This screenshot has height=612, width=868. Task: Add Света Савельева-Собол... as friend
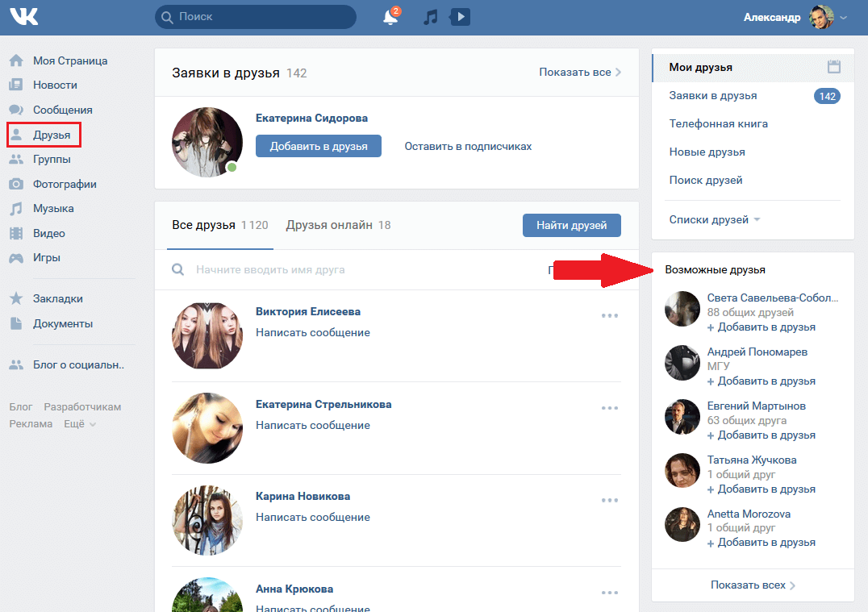click(762, 327)
